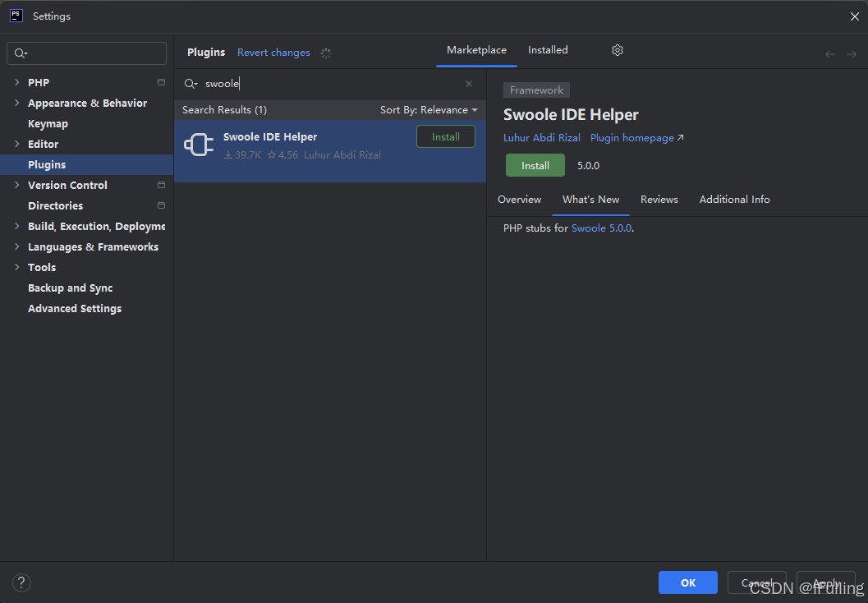This screenshot has width=868, height=603.
Task: Open help with the question mark button
Action: [21, 582]
